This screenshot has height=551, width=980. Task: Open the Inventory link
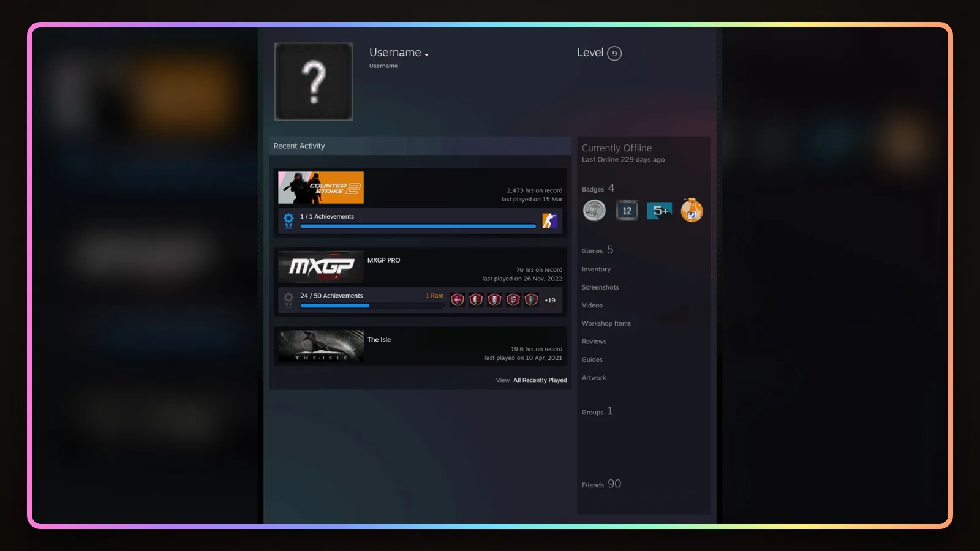click(596, 269)
